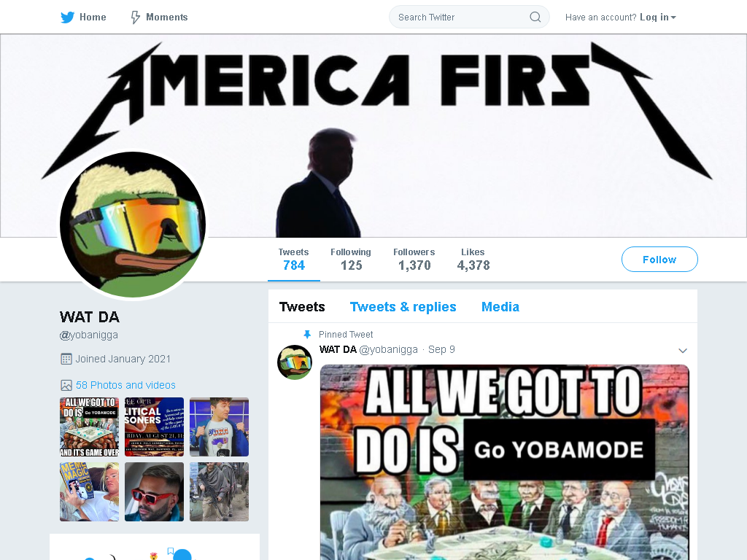Open the 58 Photos and videos link

pos(125,385)
